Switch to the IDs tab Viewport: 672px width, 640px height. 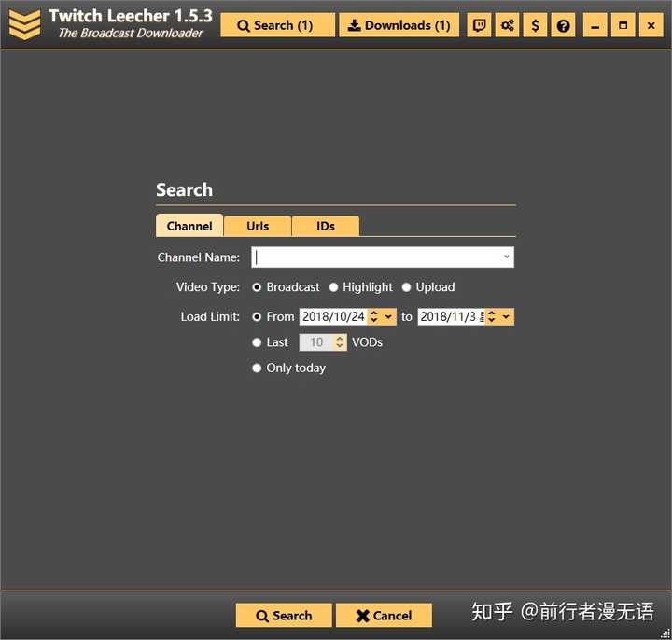pyautogui.click(x=326, y=226)
